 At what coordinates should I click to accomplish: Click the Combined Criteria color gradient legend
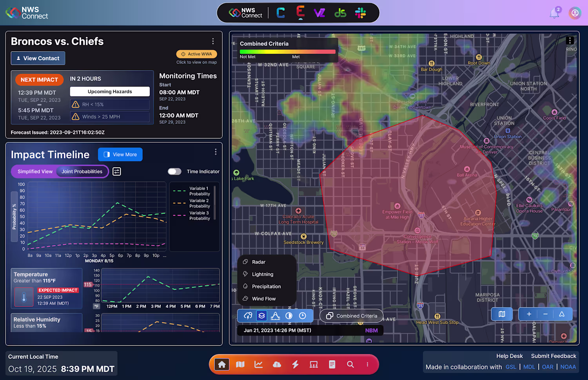(288, 52)
